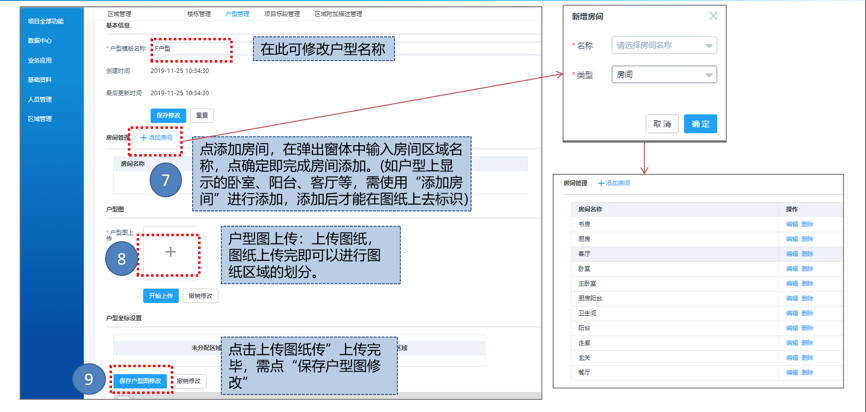The height and width of the screenshot is (412, 866).
Task: Select the 书房 room name cell
Action: pyautogui.click(x=676, y=224)
